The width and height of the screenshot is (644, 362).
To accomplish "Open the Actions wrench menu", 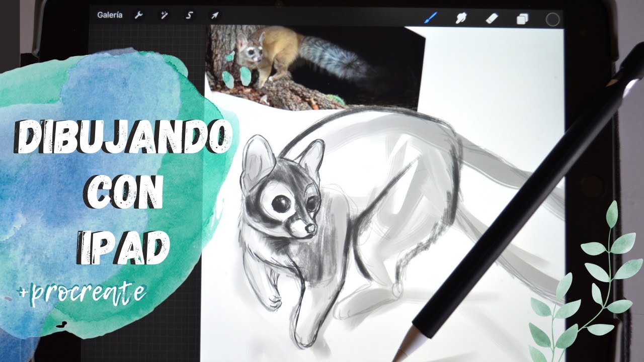I will [x=139, y=15].
